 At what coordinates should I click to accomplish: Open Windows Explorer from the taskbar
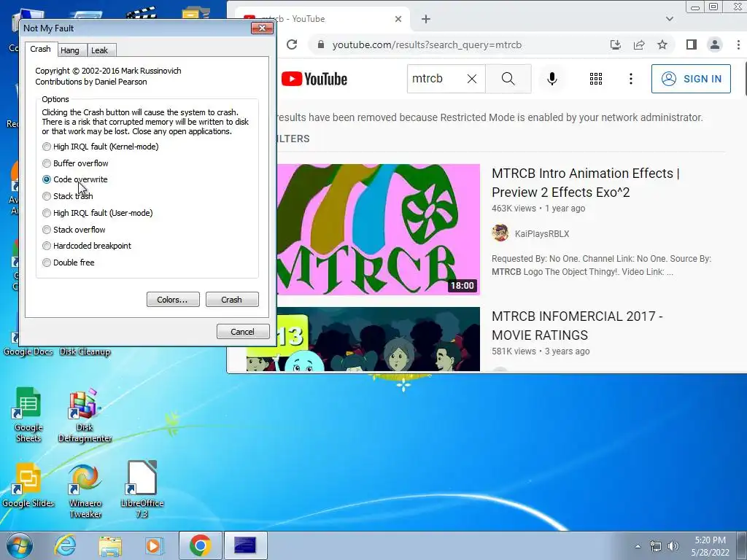tap(110, 545)
